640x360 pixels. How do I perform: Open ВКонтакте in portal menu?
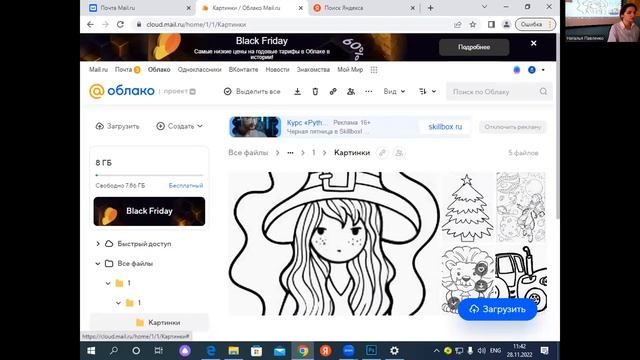[x=243, y=70]
